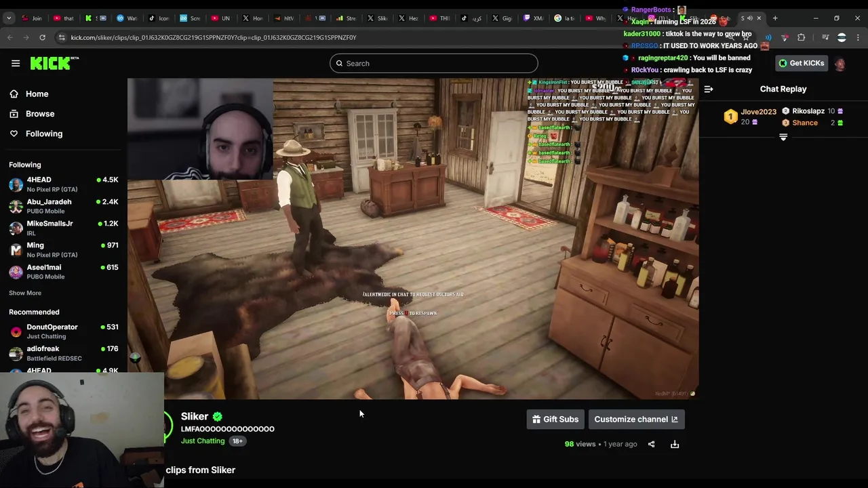Click the 18+ badge
868x488 pixels.
click(237, 441)
